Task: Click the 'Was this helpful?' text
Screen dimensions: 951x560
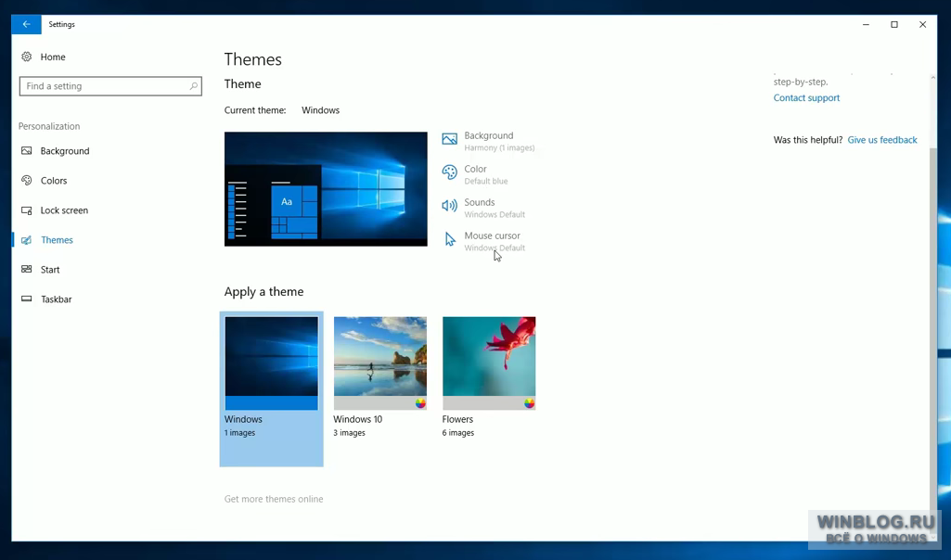Action: (808, 140)
